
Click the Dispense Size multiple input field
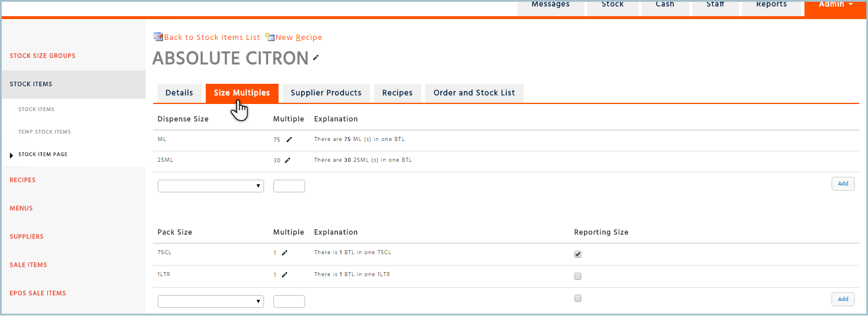tap(289, 186)
